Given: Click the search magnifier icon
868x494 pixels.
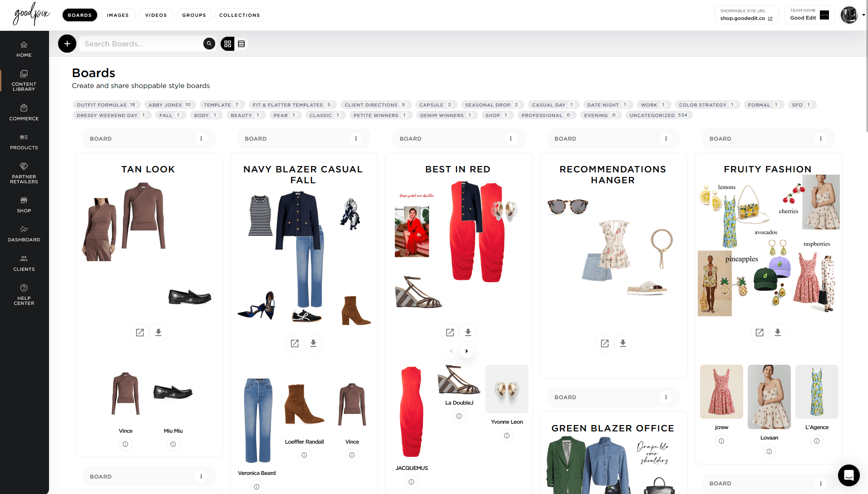Looking at the screenshot, I should click(209, 44).
